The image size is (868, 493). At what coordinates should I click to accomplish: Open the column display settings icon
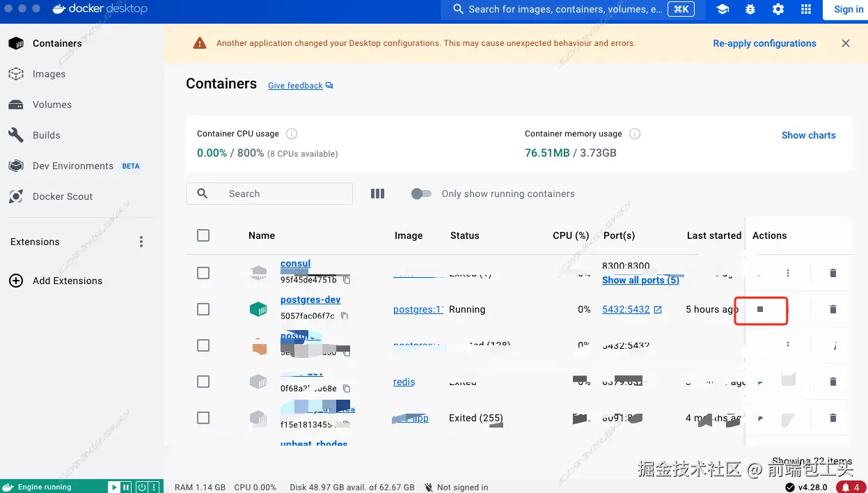pos(377,194)
